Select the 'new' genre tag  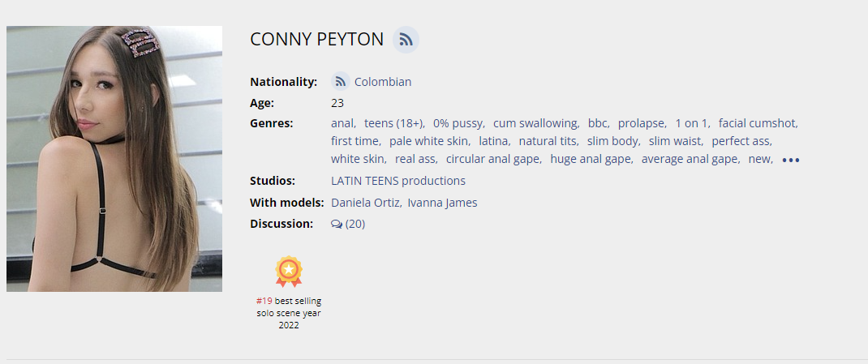pyautogui.click(x=759, y=159)
